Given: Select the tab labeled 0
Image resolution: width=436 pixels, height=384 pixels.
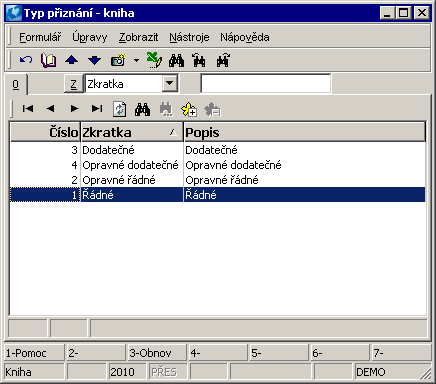Looking at the screenshot, I should (x=16, y=85).
